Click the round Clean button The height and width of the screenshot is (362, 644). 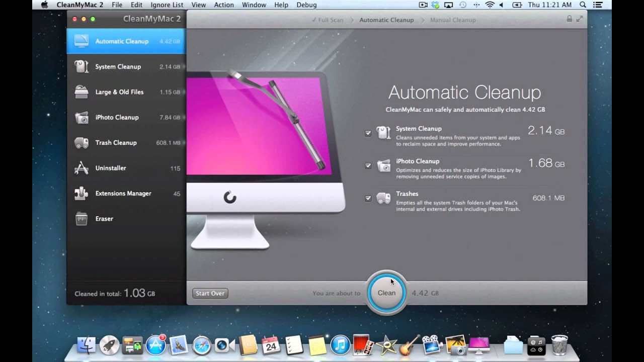click(x=386, y=293)
